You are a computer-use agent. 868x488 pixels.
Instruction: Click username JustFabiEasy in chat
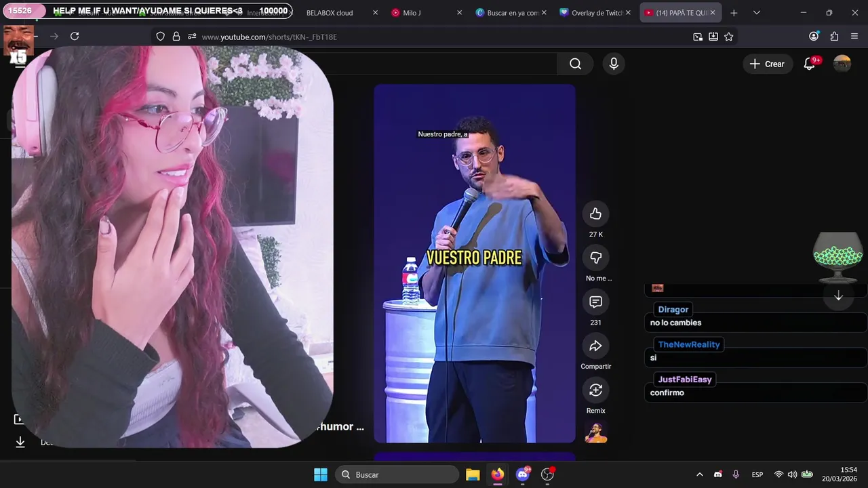pos(685,380)
